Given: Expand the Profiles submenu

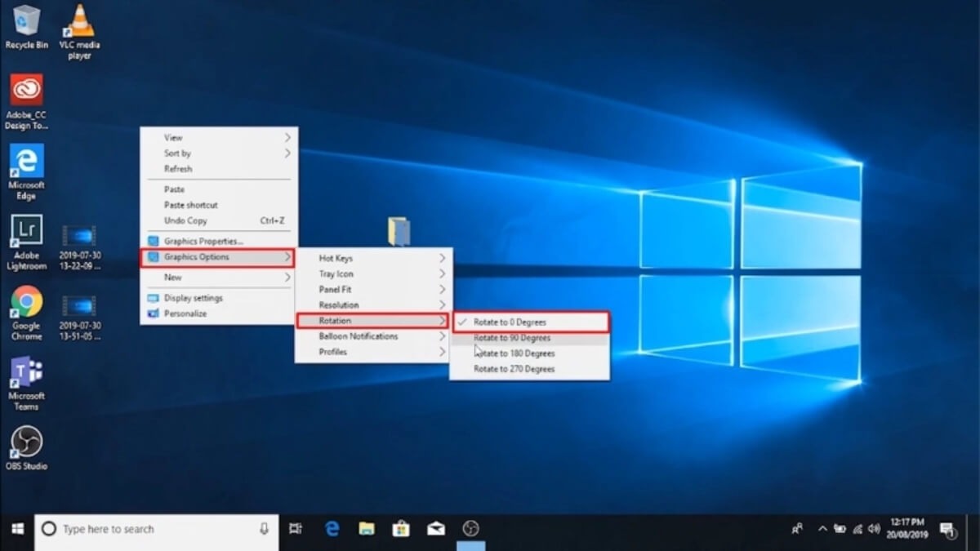Looking at the screenshot, I should (x=373, y=352).
